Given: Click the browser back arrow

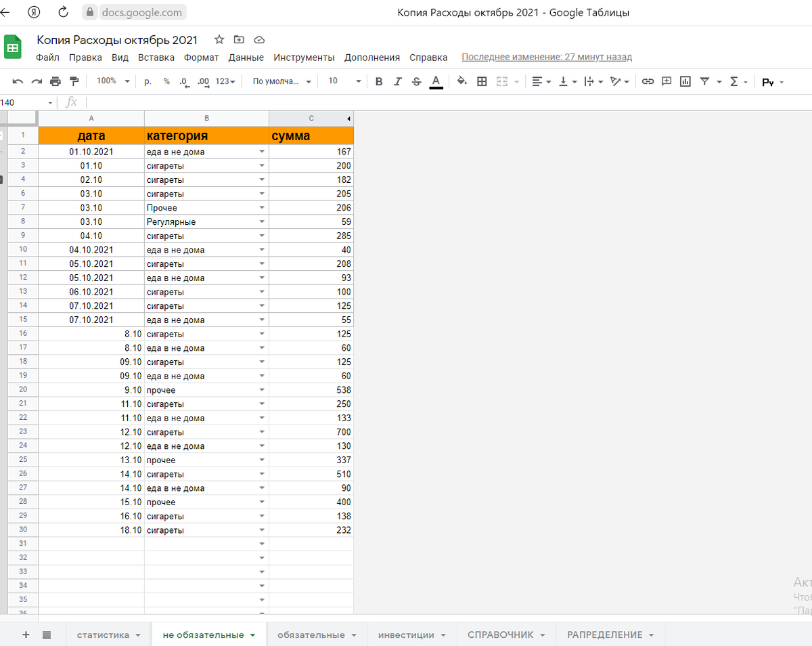Looking at the screenshot, I should [5, 12].
